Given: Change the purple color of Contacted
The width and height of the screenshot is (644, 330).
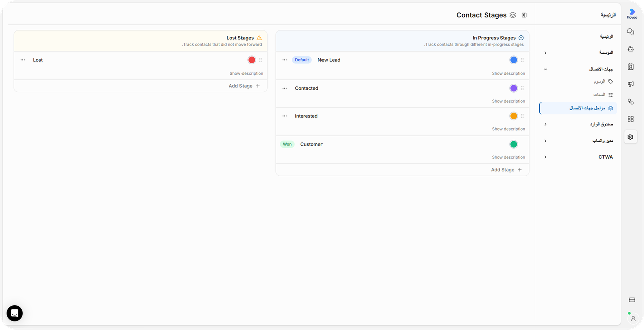Looking at the screenshot, I should coord(514,88).
